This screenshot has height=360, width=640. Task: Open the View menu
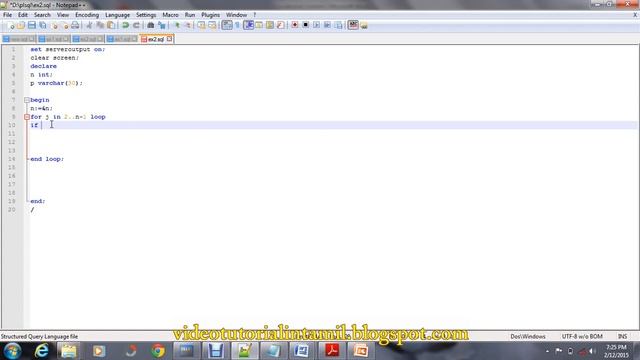pyautogui.click(x=63, y=15)
